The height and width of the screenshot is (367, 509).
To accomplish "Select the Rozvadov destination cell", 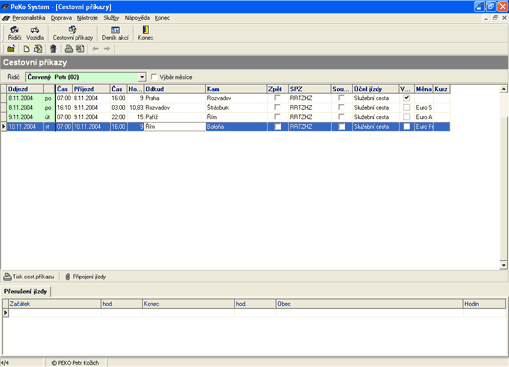I will click(x=236, y=98).
